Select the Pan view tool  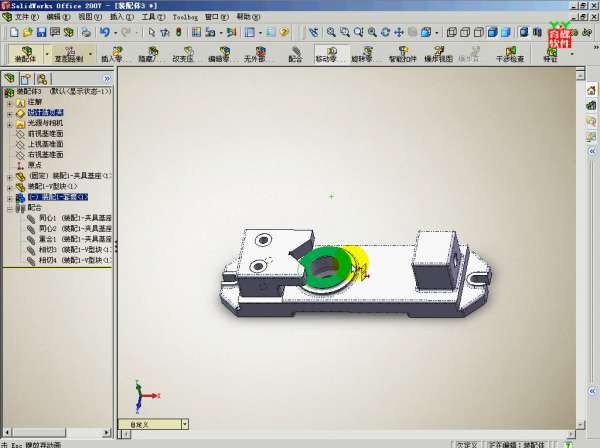click(398, 32)
